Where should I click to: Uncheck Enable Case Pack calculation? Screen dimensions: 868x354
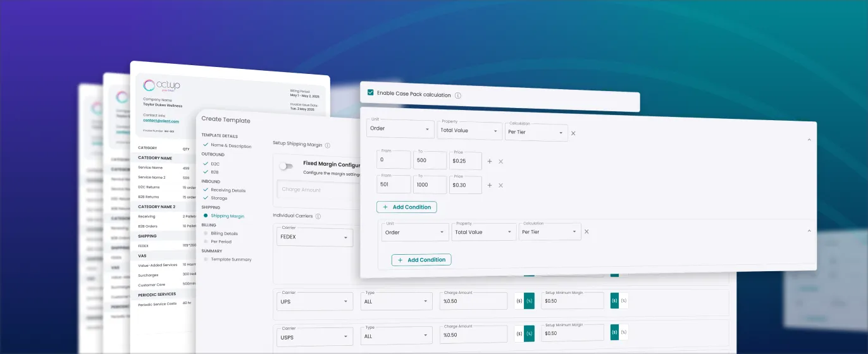pyautogui.click(x=370, y=92)
